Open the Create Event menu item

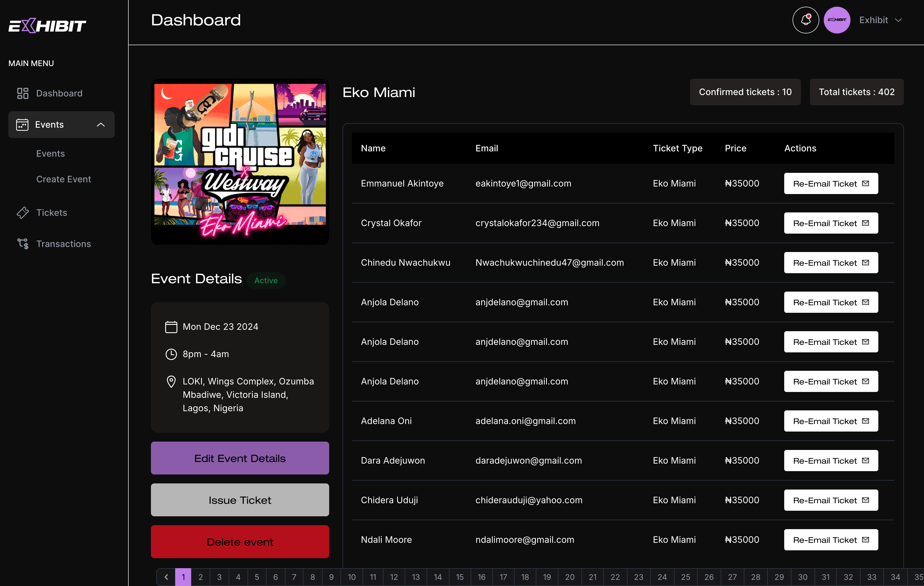[x=63, y=179]
